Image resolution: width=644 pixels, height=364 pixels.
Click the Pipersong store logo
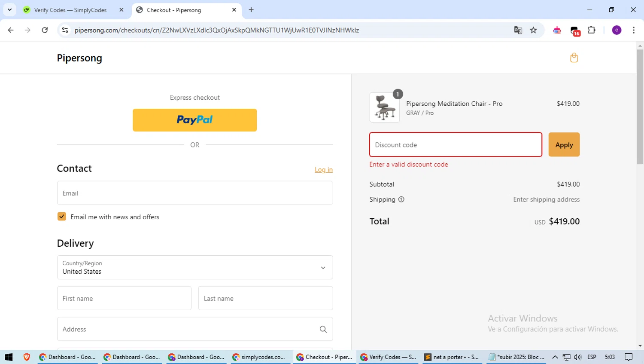(x=79, y=58)
